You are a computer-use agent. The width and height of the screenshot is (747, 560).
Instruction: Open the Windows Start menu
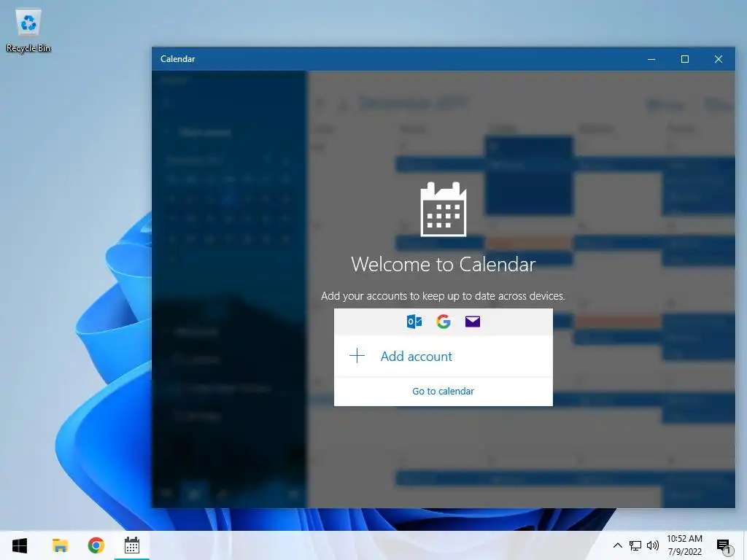point(20,545)
